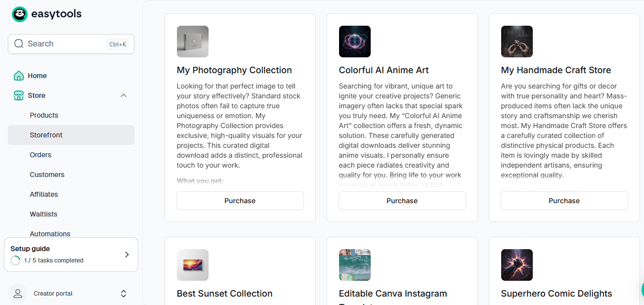644x305 pixels.
Task: Navigate to the Orders section
Action: [x=41, y=155]
